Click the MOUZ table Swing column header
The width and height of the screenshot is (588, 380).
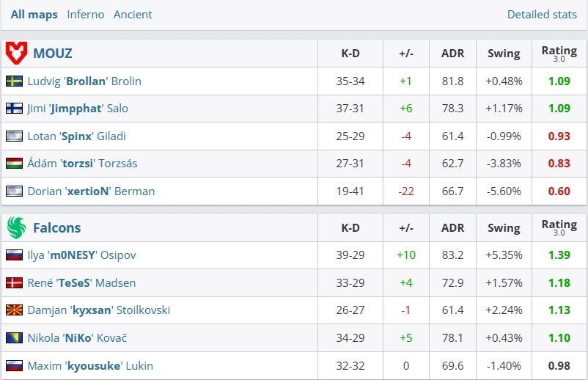coord(504,53)
